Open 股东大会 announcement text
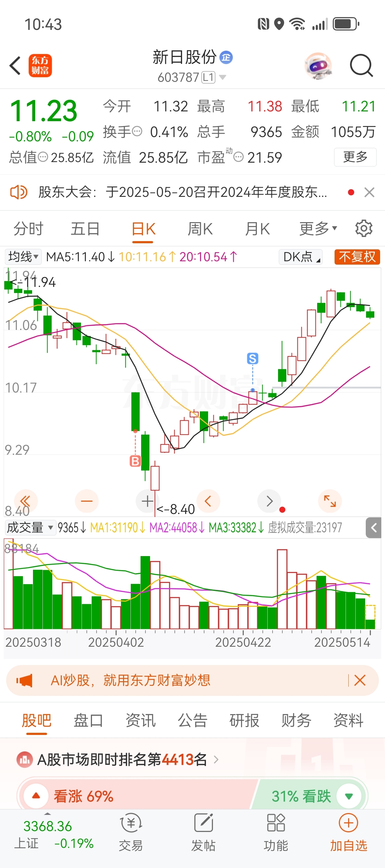 (x=182, y=192)
